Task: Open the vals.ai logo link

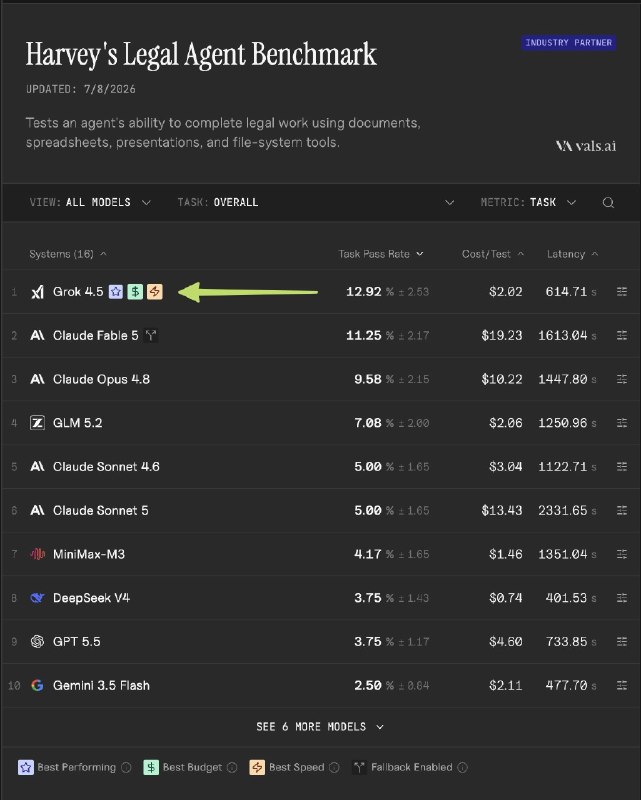Action: (586, 146)
